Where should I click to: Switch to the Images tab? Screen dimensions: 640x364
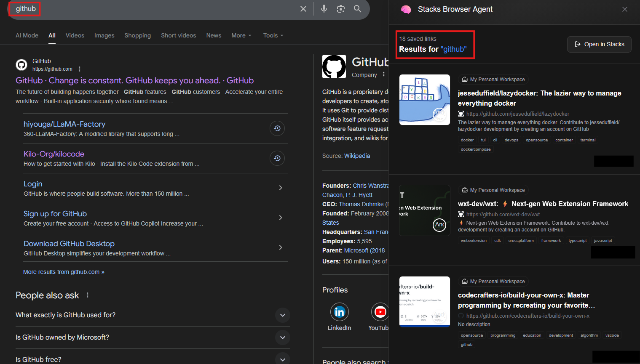(104, 35)
